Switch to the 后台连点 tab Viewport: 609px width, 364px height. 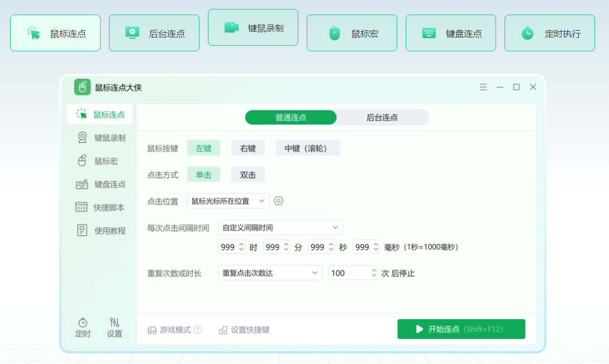click(x=382, y=117)
